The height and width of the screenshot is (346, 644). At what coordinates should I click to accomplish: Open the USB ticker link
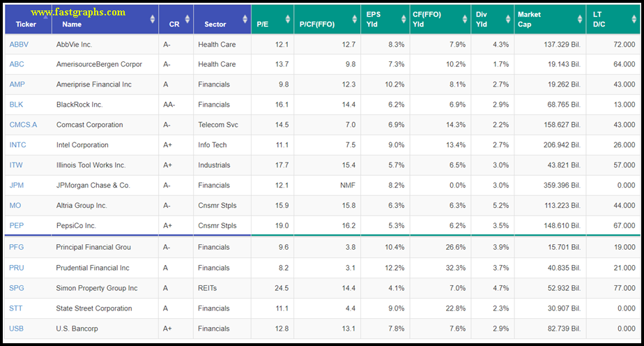17,329
